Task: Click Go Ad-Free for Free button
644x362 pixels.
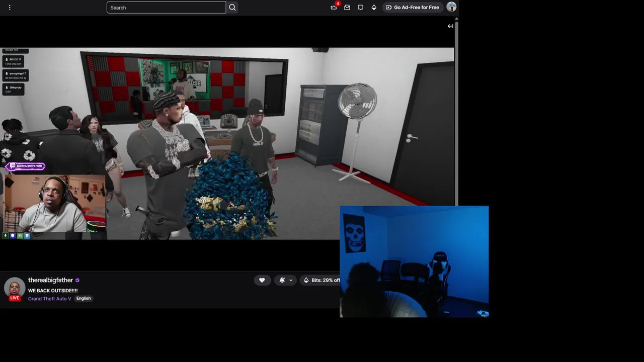Action: coord(412,8)
